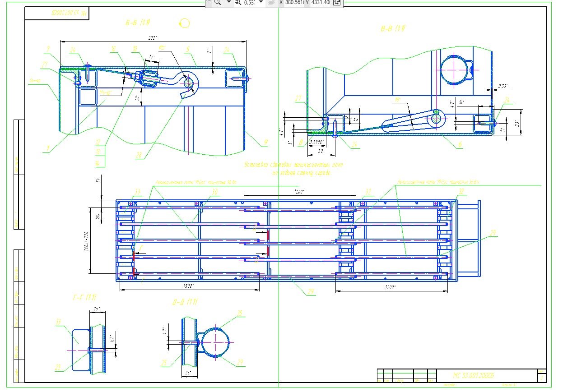Grab the toolbar drag handle dots
The height and width of the screenshot is (392, 563).
(208, 2)
